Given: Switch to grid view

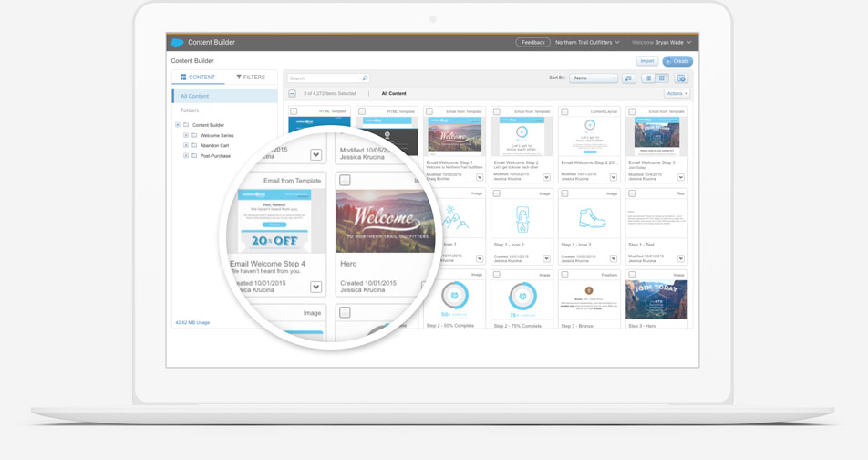Looking at the screenshot, I should tap(662, 78).
